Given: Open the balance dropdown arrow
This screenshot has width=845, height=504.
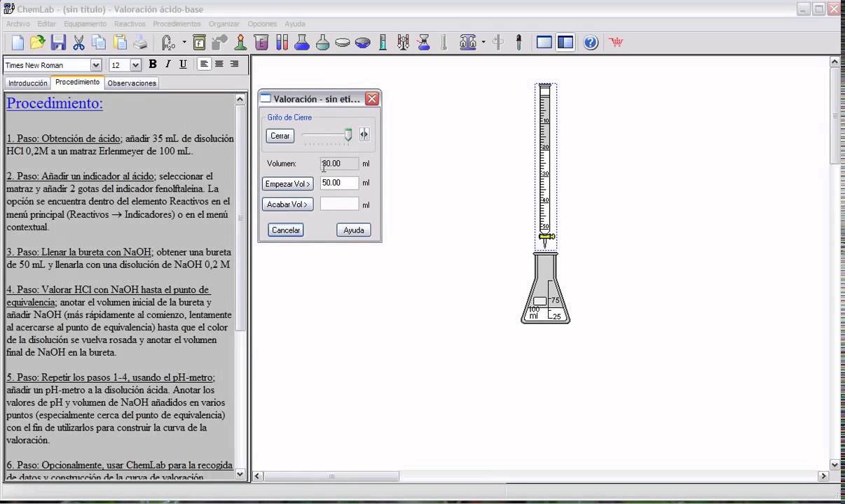Looking at the screenshot, I should (483, 43).
